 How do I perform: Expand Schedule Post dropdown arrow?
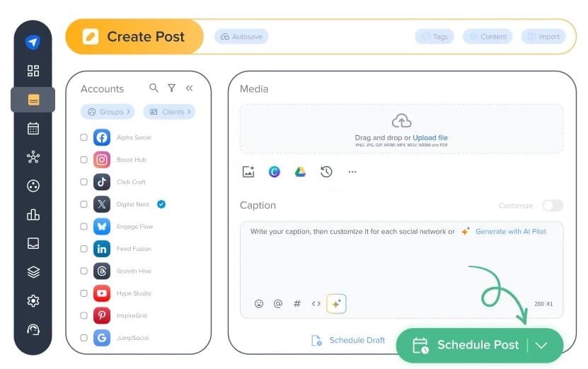point(541,345)
